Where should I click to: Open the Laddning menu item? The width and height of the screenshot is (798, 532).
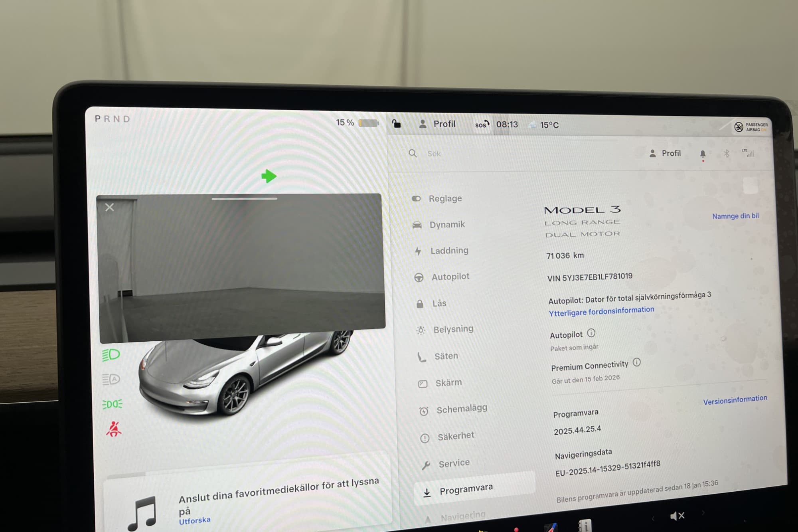coord(449,251)
